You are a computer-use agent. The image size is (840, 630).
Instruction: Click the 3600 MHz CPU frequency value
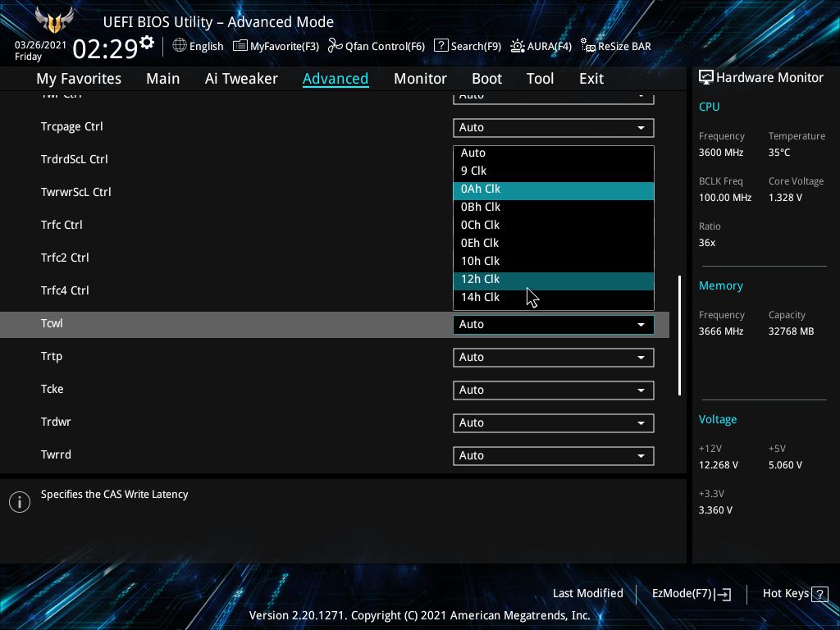tap(721, 153)
